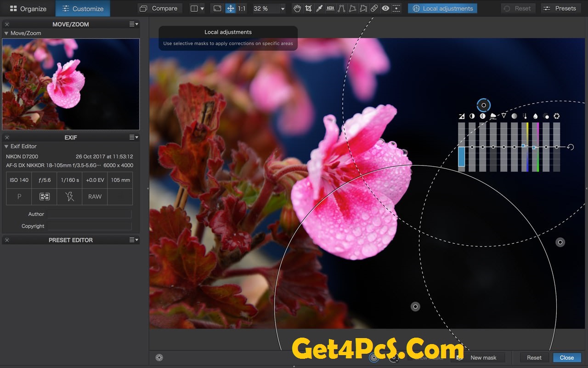Screen dimensions: 588x368
Task: Select the Horizon leveling tool
Action: click(x=330, y=8)
